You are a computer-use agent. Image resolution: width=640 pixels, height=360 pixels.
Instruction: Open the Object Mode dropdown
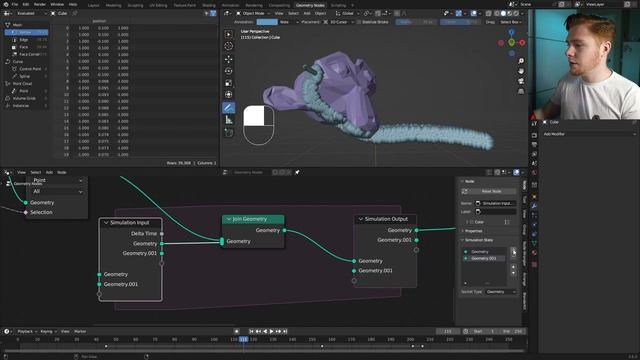pos(253,13)
